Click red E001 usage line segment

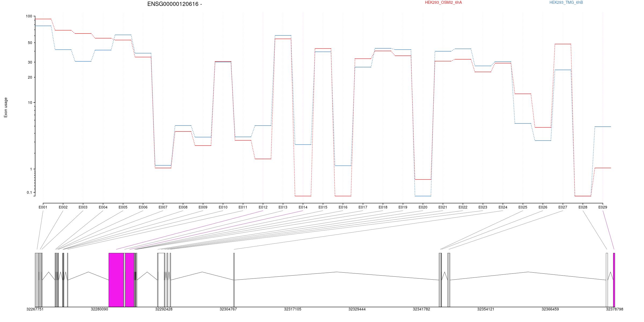coord(43,19)
